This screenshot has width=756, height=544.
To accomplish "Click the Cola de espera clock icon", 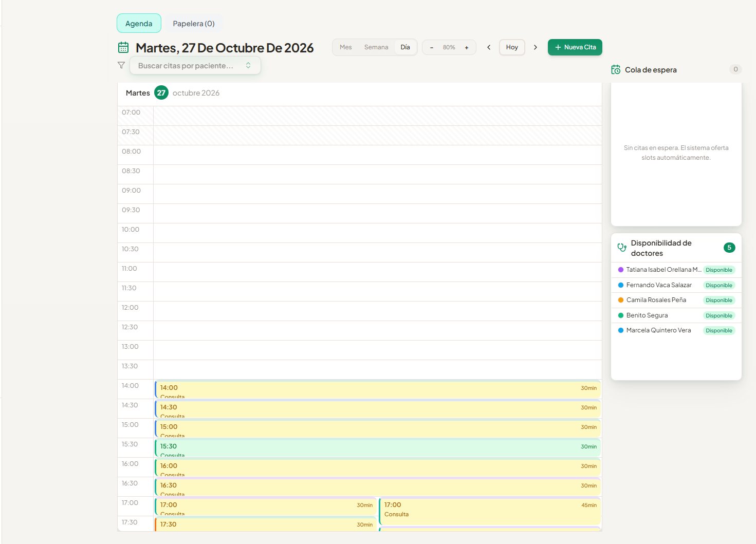I will pos(616,70).
